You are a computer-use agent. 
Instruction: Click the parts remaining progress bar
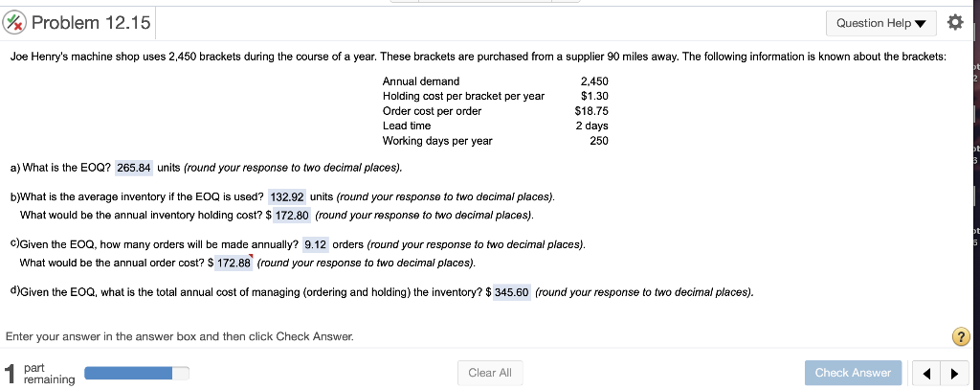(x=136, y=373)
